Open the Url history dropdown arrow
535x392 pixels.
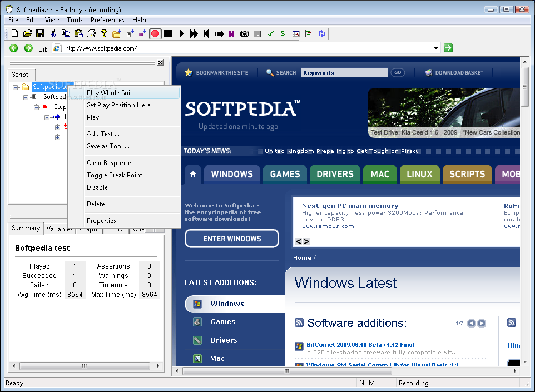[x=436, y=48]
